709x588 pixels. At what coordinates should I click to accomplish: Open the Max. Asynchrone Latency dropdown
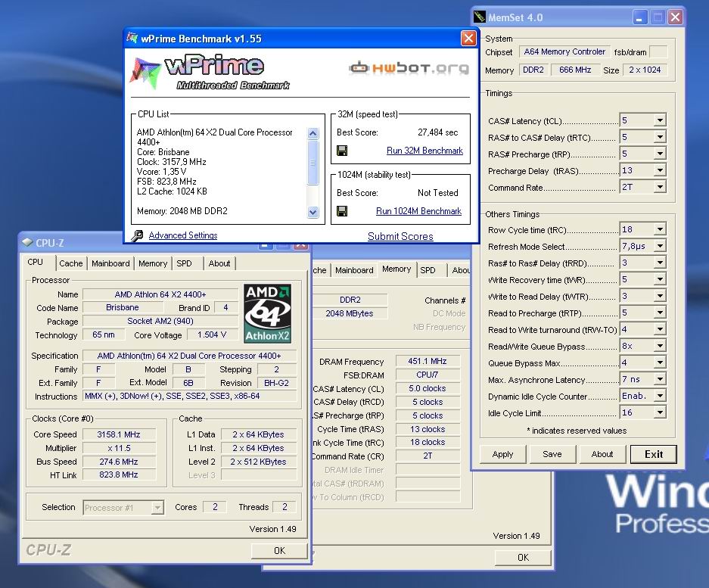(x=660, y=379)
